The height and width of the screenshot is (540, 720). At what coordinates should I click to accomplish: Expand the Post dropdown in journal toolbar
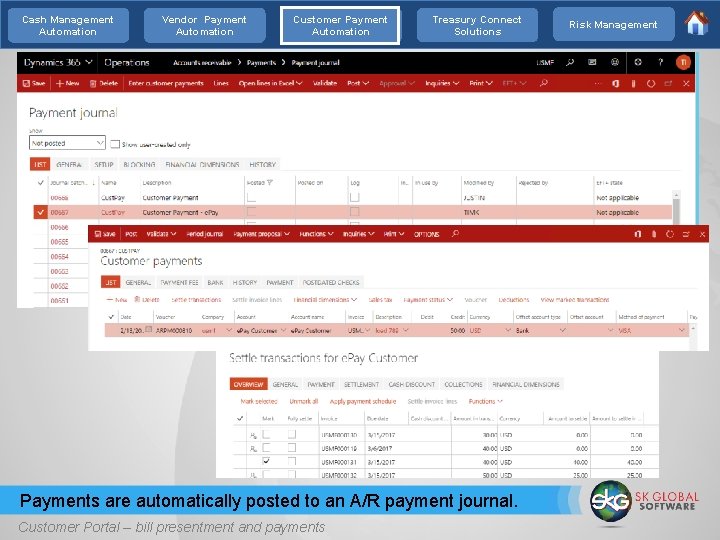click(x=358, y=83)
